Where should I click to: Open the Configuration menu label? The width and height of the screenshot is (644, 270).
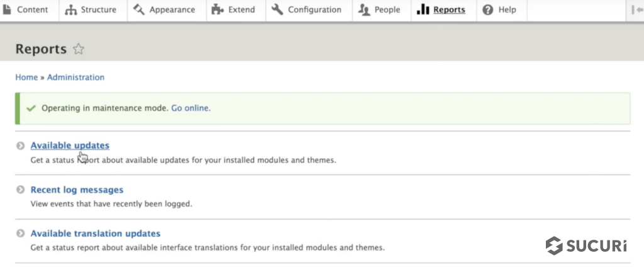[314, 10]
